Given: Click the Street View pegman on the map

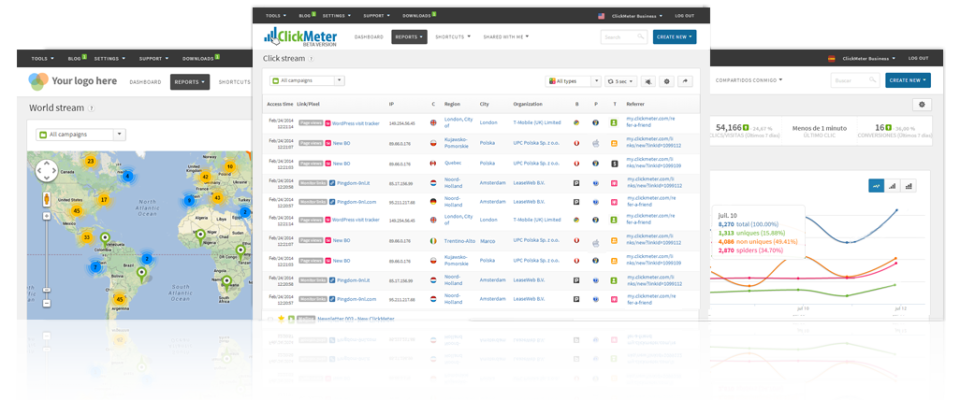Looking at the screenshot, I should pos(46,199).
